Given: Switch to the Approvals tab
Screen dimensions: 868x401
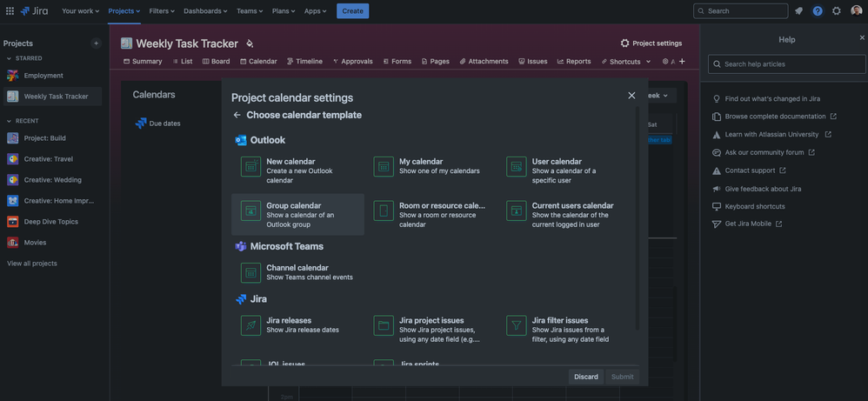Looking at the screenshot, I should click(352, 62).
